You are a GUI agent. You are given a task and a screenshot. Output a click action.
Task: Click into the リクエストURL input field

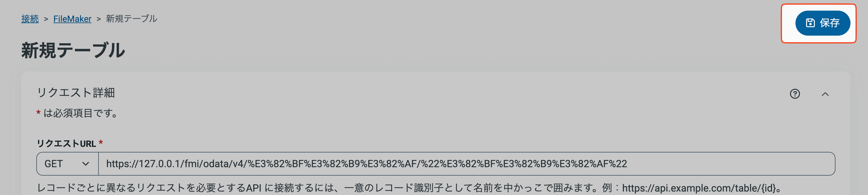466,164
